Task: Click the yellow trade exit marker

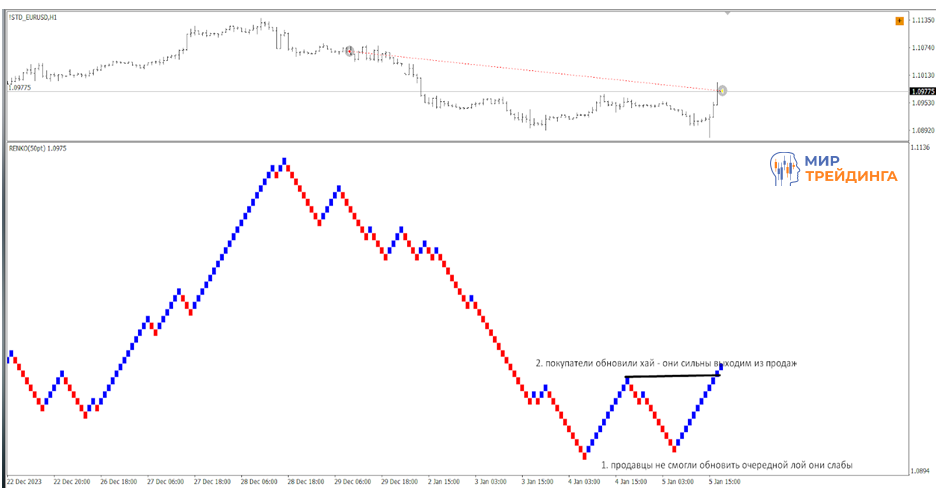Action: coord(722,91)
